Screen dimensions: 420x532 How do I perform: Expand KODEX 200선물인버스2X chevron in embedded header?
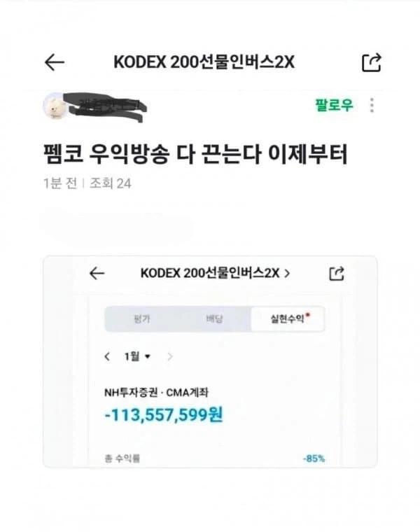(x=287, y=273)
